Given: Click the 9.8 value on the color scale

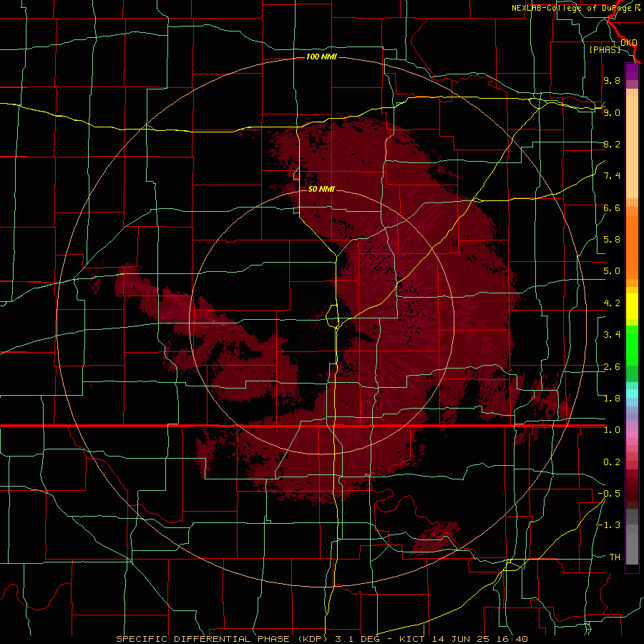Looking at the screenshot, I should pyautogui.click(x=612, y=80).
